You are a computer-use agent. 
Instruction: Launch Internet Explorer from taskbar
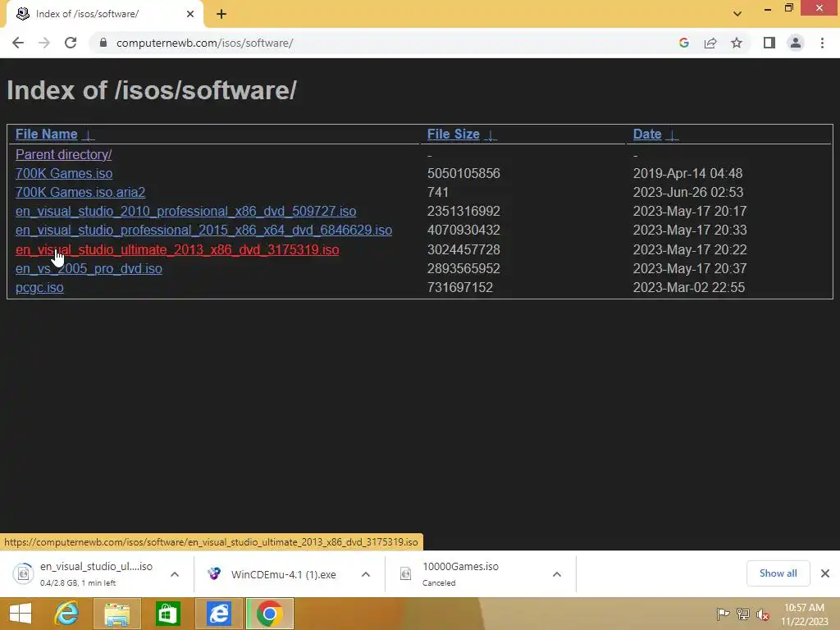pyautogui.click(x=67, y=614)
